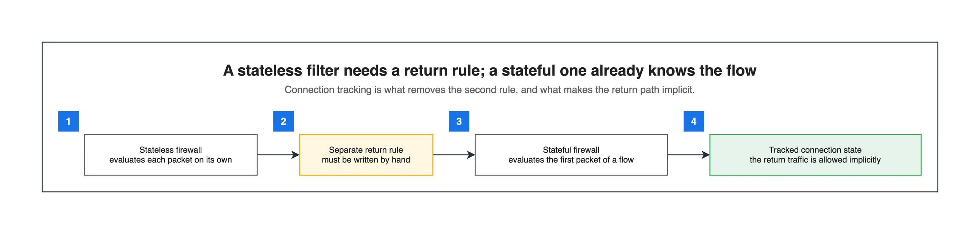This screenshot has height=234, width=980.
Task: Select the Separate return rule box
Action: tap(366, 155)
